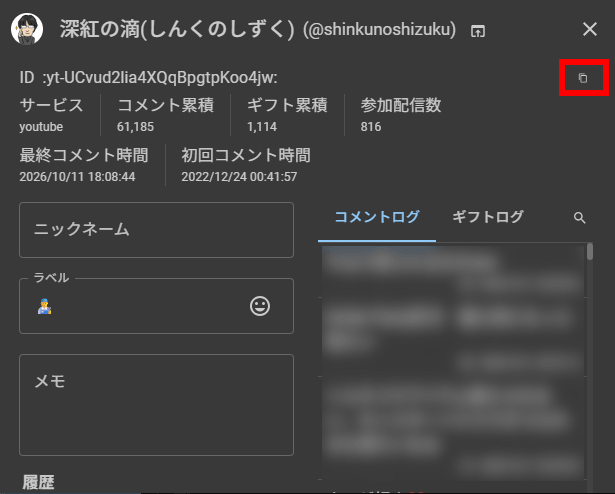Image resolution: width=615 pixels, height=494 pixels.
Task: Click the 参加配信数 value 816
Action: click(x=371, y=127)
